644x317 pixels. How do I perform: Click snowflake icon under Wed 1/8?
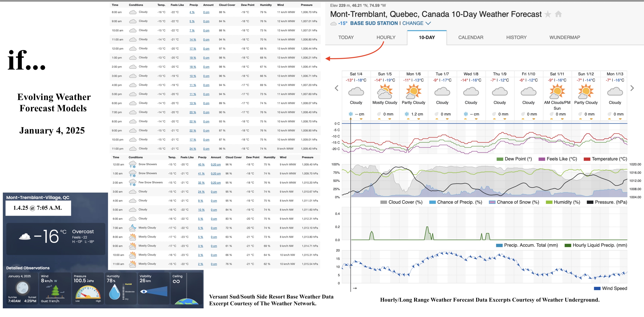[466, 114]
